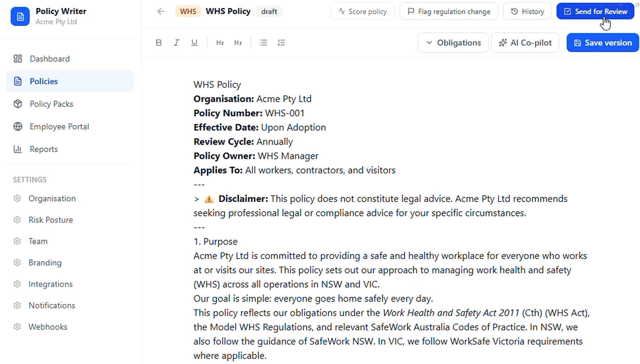Open Risk Posture settings
Viewport: 640px width, 364px height.
70,220
